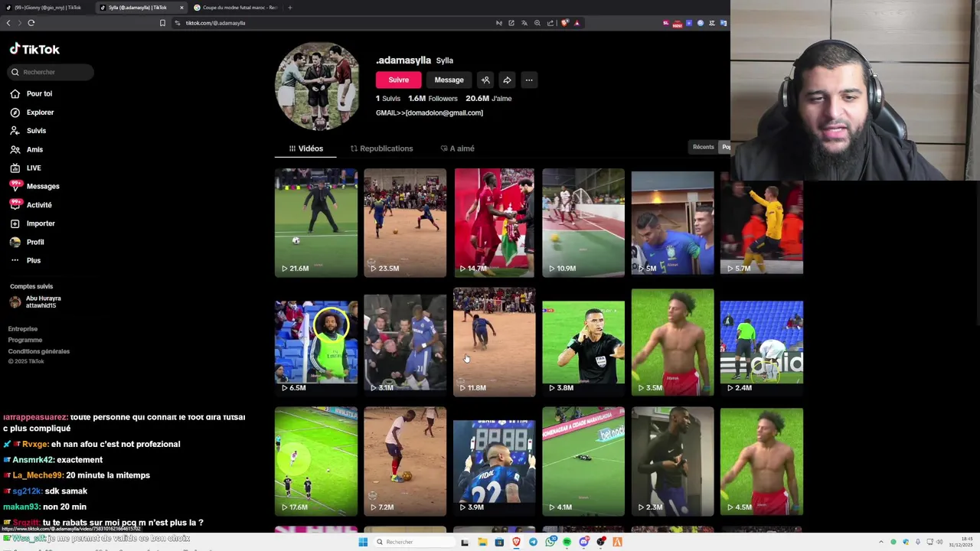Send a Message to .adamasylla
Screen dimensions: 980x551
point(449,80)
